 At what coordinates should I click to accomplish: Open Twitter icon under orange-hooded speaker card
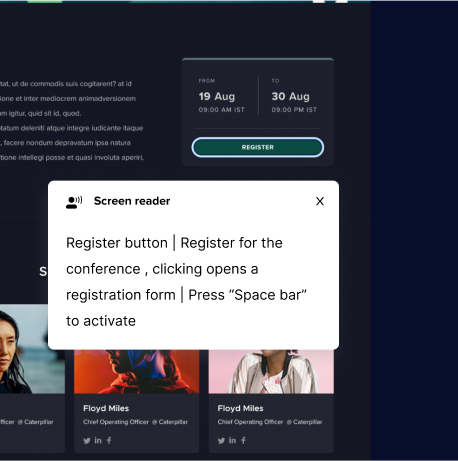click(87, 441)
